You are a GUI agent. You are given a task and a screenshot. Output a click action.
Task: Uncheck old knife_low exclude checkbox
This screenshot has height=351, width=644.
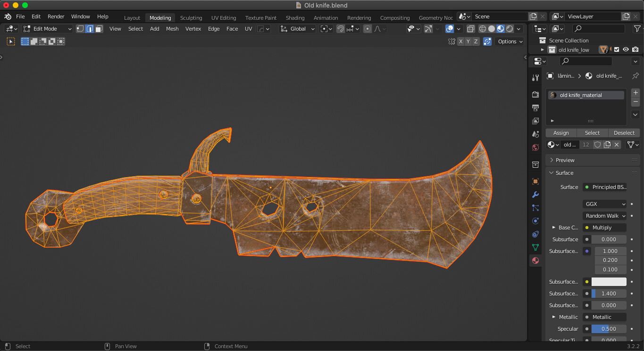(616, 49)
